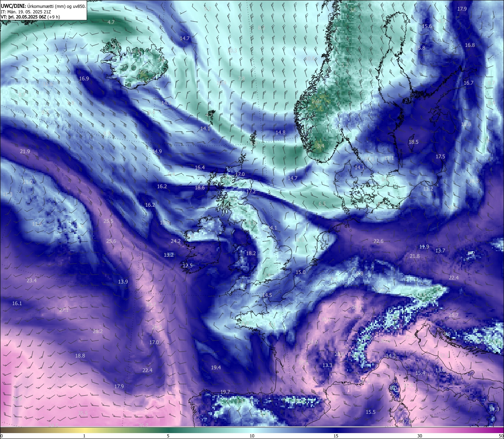Click the 25.5 value in the Atlantic
The image size is (504, 439).
[108, 221]
